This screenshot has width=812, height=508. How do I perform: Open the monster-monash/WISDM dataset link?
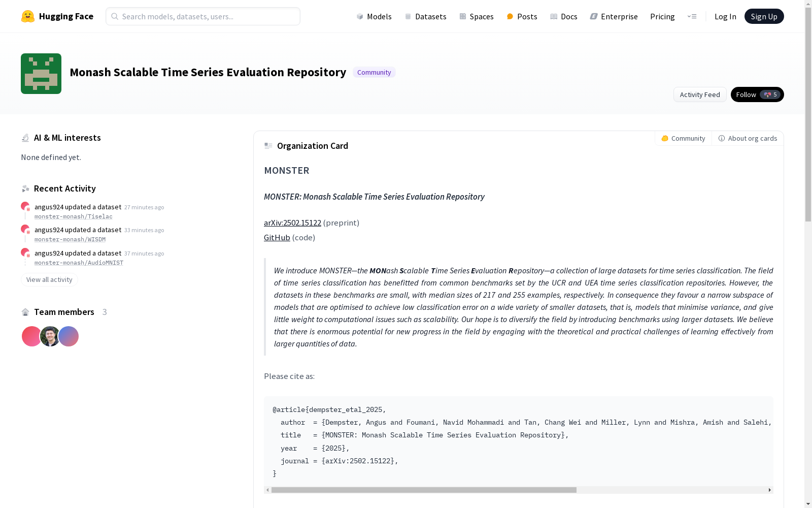point(70,239)
